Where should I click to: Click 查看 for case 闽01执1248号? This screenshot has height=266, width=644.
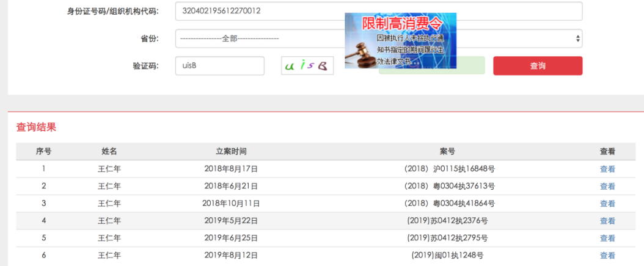607,256
